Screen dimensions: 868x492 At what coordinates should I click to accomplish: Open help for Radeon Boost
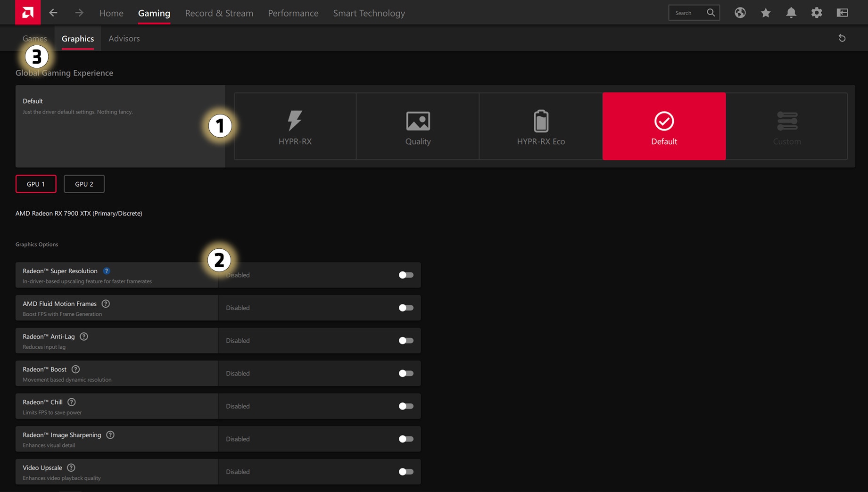pyautogui.click(x=75, y=369)
